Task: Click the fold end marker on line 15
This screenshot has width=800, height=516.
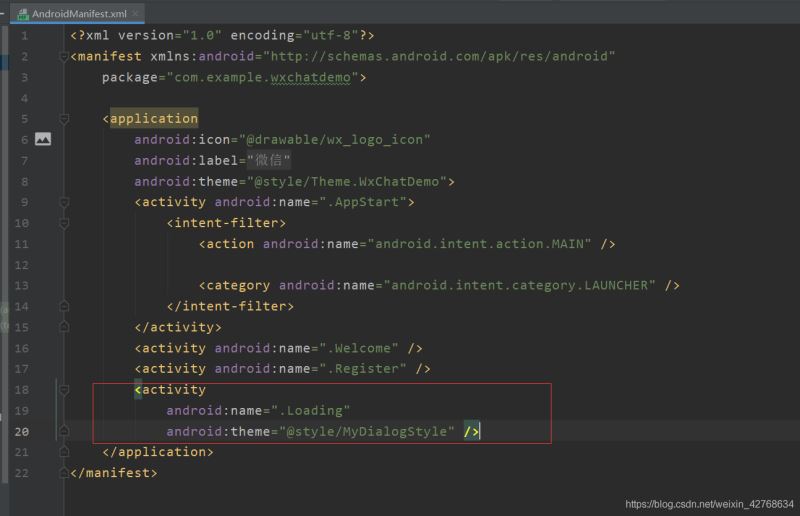Action: tap(64, 327)
